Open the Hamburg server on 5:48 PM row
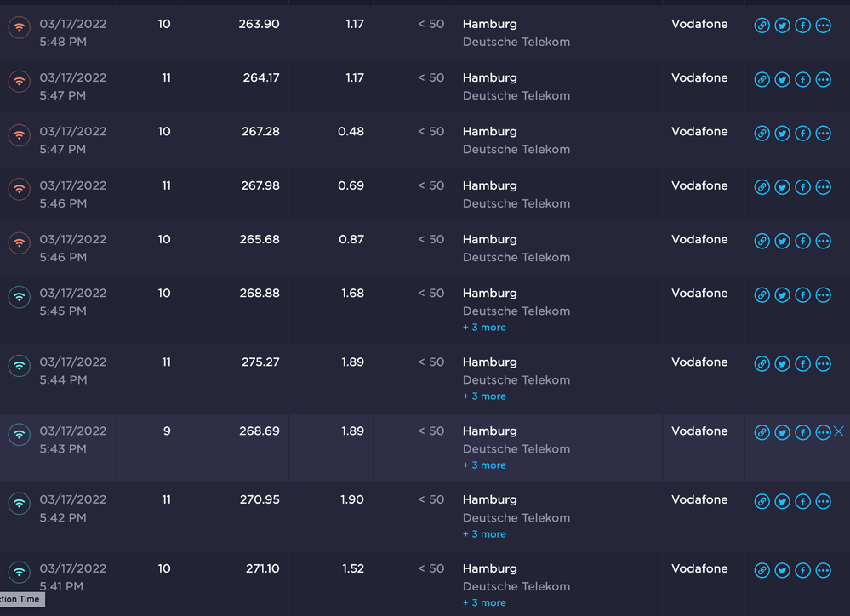Viewport: 850px width, 616px height. pos(489,24)
